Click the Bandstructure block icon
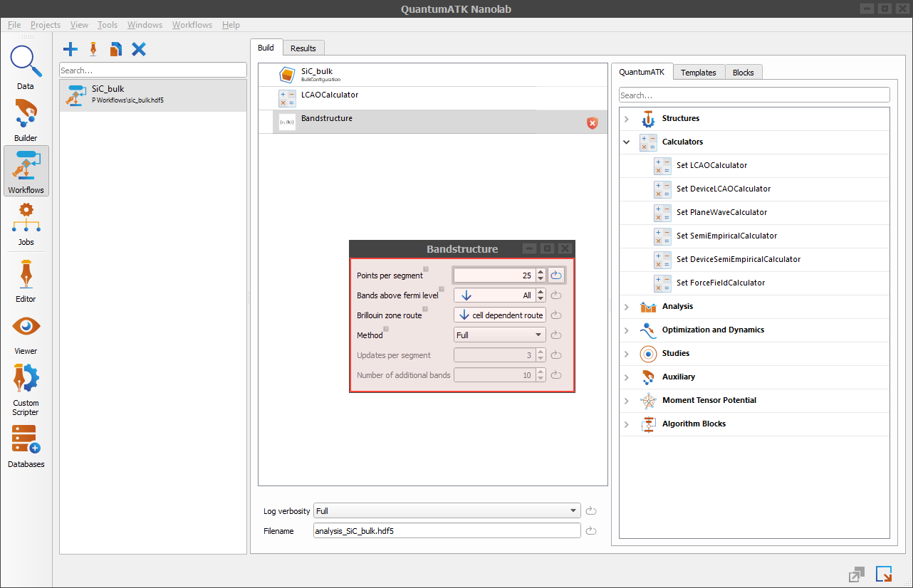This screenshot has width=913, height=588. (x=287, y=122)
